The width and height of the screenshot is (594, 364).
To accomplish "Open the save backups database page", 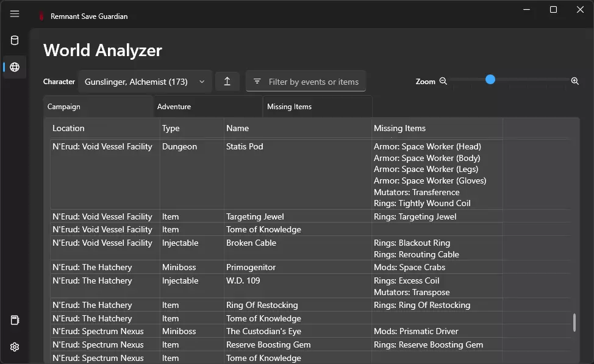I will pos(15,41).
